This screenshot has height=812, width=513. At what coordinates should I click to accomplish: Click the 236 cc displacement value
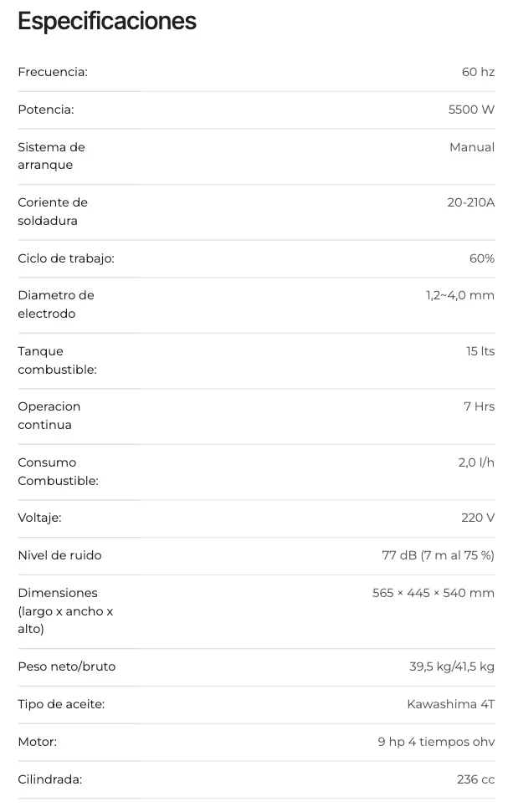click(x=475, y=779)
